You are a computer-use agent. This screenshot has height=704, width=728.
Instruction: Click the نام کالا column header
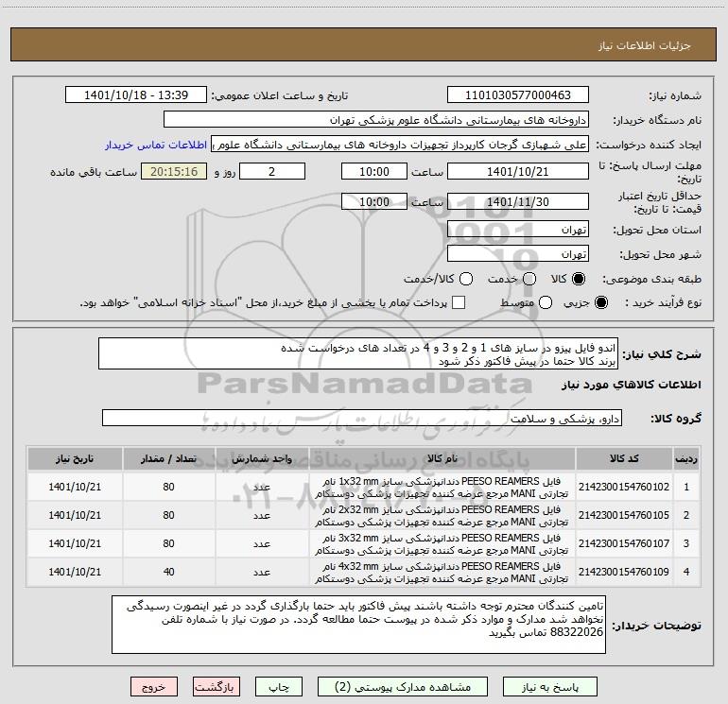(442, 459)
